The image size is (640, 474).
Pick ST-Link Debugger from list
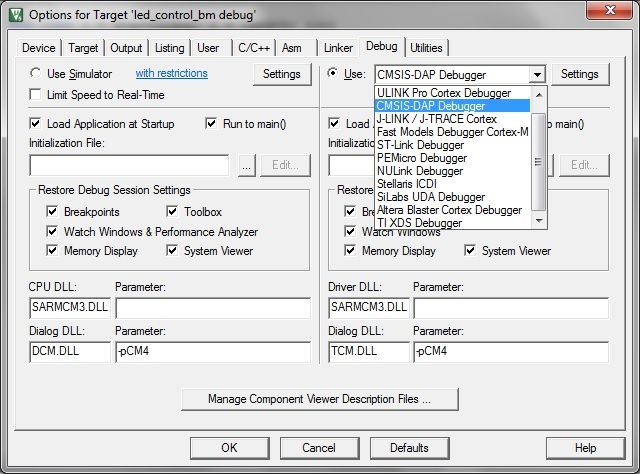tap(452, 145)
